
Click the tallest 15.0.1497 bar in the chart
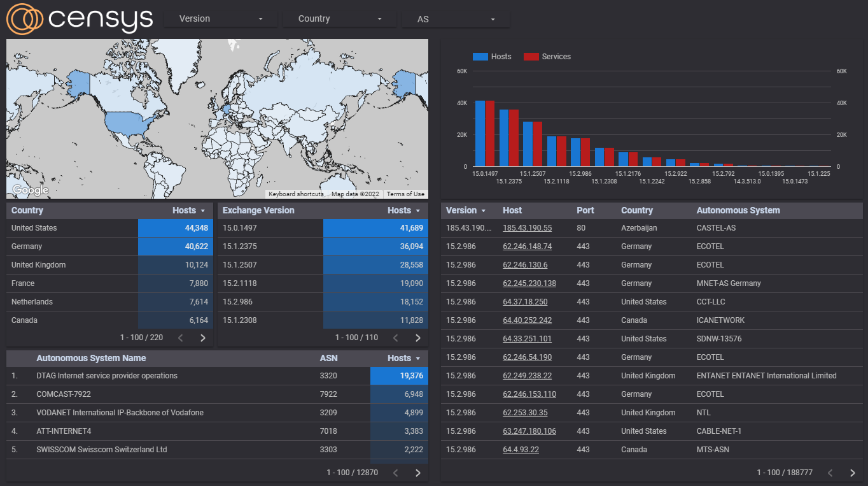479,134
